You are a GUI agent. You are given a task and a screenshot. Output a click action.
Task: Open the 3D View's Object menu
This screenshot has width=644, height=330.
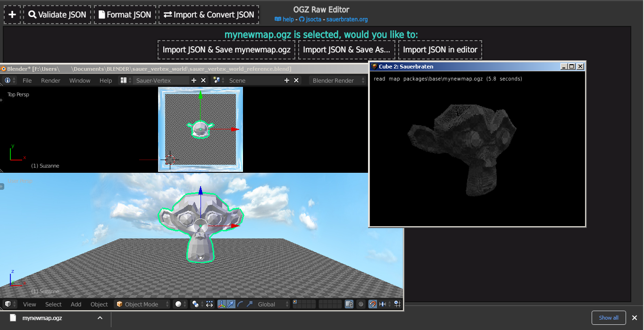pos(99,305)
